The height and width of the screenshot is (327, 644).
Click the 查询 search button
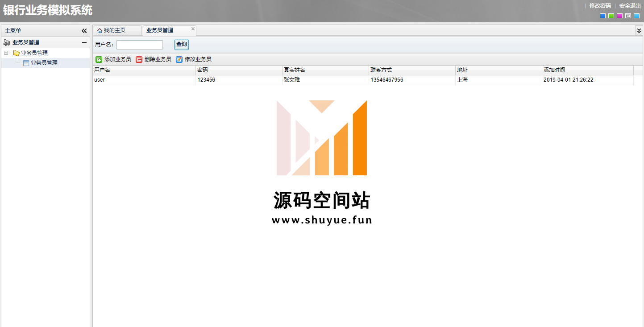(182, 45)
